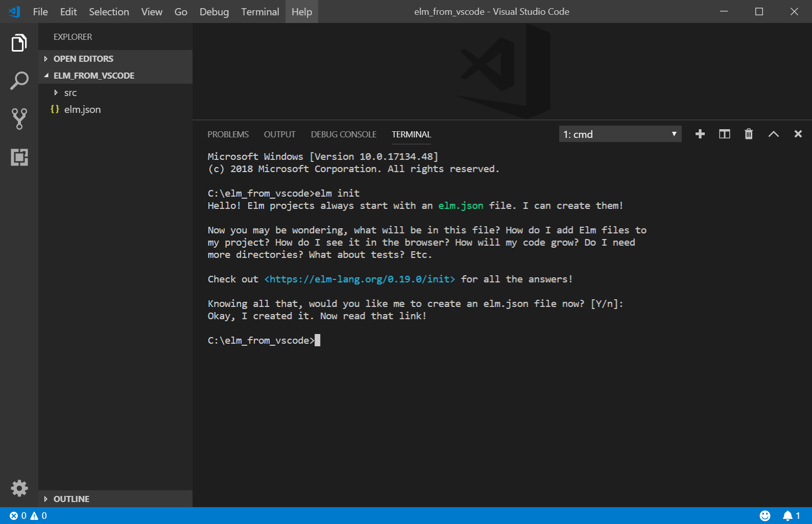Switch to the Debug Console tab
The height and width of the screenshot is (524, 812).
click(x=343, y=134)
